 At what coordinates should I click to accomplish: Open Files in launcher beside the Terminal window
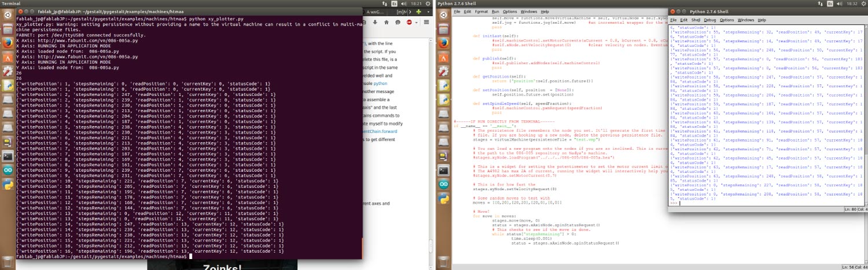[8, 28]
